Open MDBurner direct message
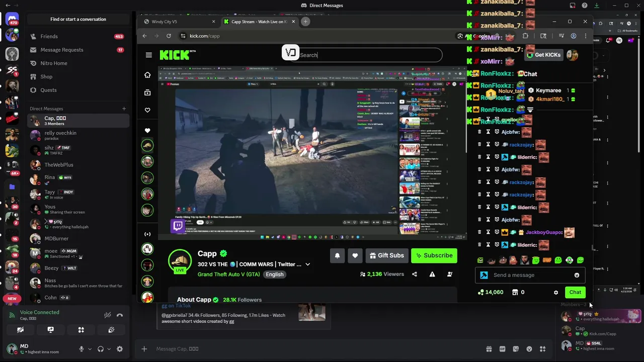This screenshot has width=644, height=362. pos(78,239)
